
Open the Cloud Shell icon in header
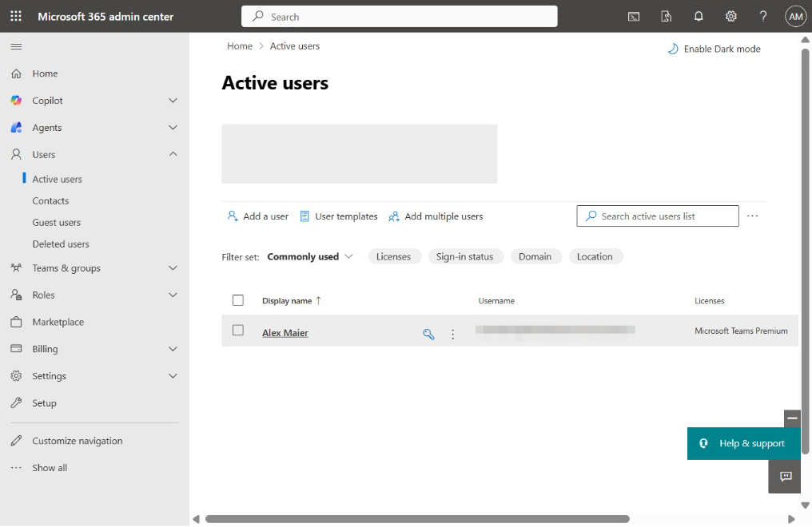633,17
